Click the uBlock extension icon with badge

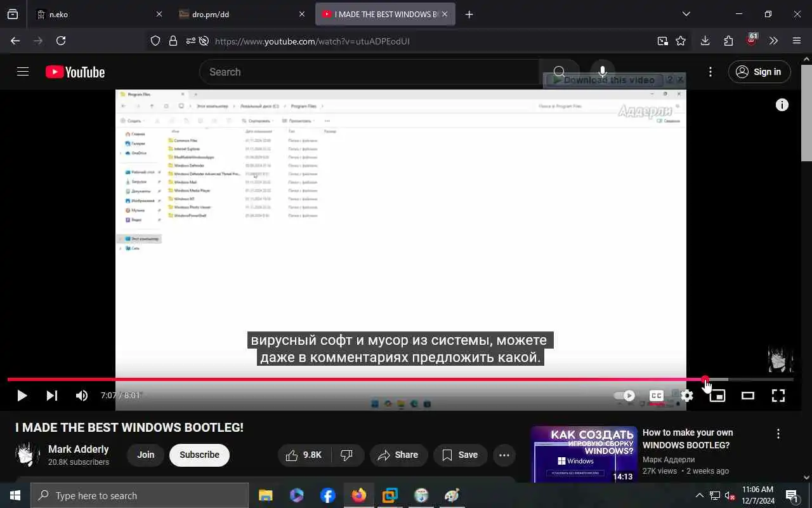[752, 40]
